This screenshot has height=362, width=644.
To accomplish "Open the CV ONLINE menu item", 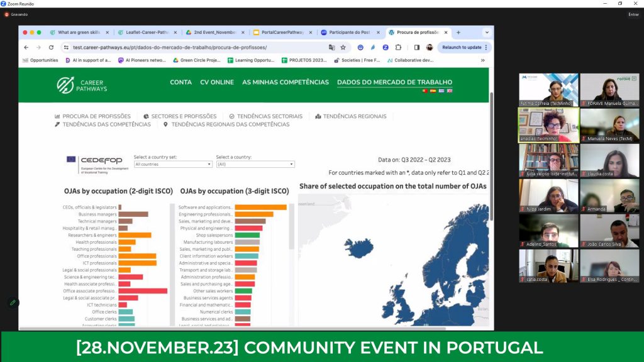I will [217, 82].
